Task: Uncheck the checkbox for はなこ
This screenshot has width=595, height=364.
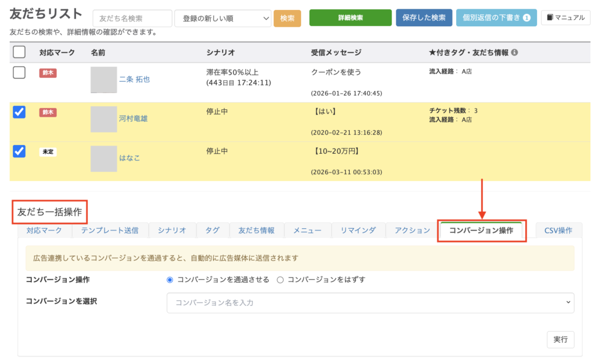Action: 19,151
